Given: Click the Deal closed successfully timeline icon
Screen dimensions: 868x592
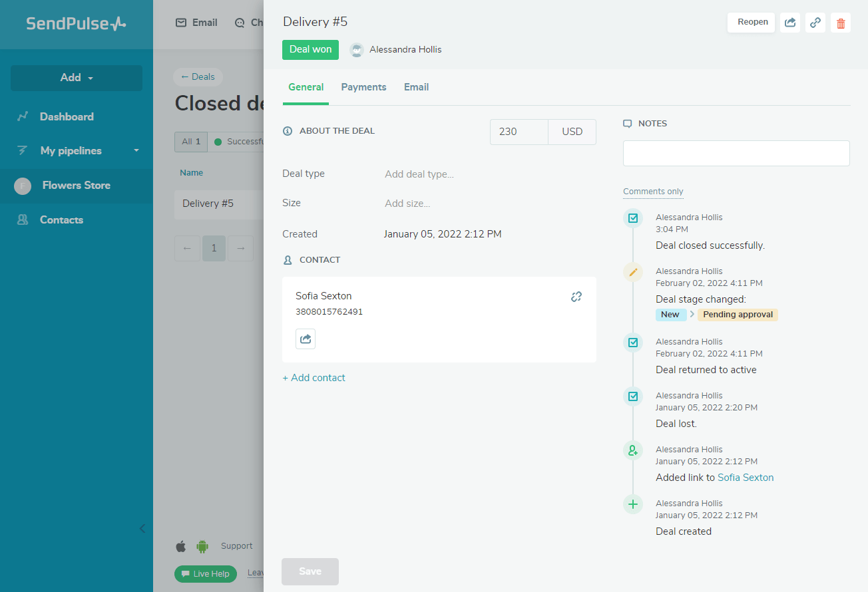Looking at the screenshot, I should tap(633, 218).
